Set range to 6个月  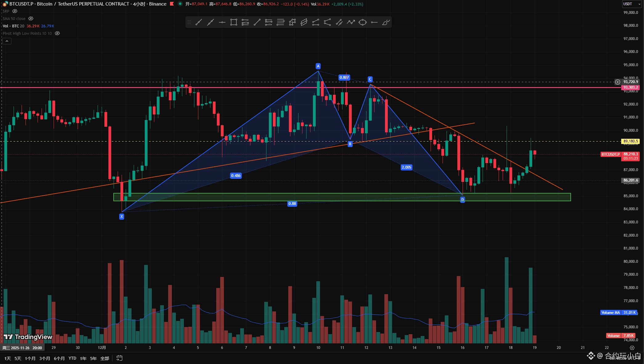(59, 358)
